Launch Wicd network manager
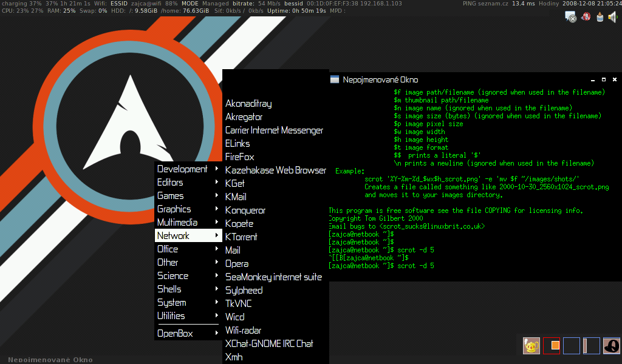 click(x=276, y=317)
